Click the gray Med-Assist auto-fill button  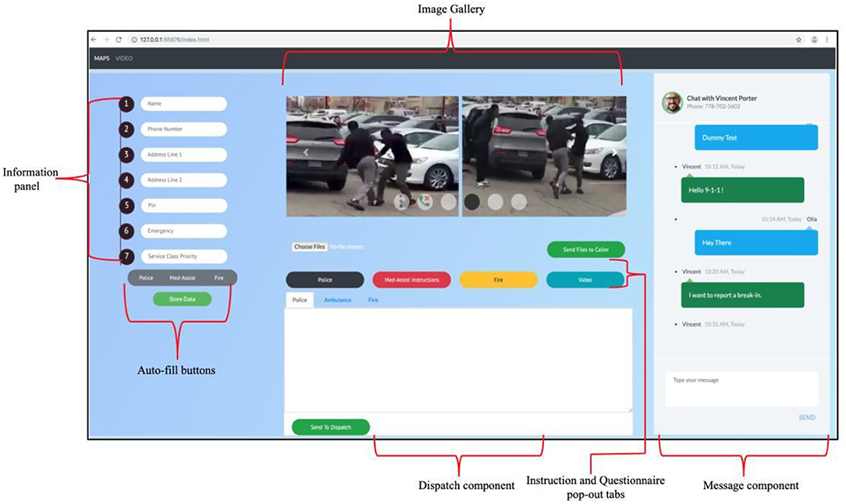(x=183, y=278)
